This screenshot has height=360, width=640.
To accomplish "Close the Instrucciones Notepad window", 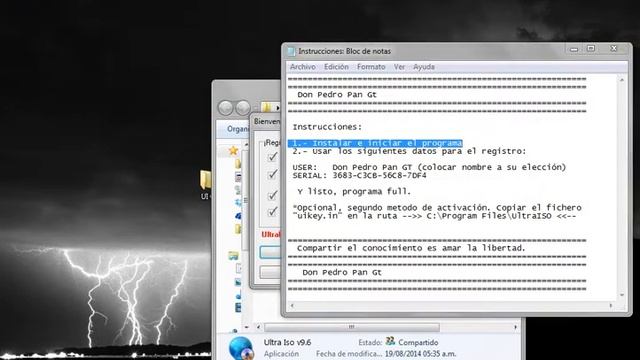I will click(613, 49).
